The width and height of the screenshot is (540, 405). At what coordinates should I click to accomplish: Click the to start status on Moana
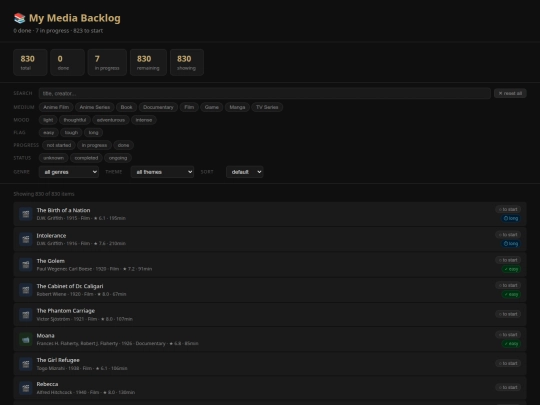[x=508, y=335]
